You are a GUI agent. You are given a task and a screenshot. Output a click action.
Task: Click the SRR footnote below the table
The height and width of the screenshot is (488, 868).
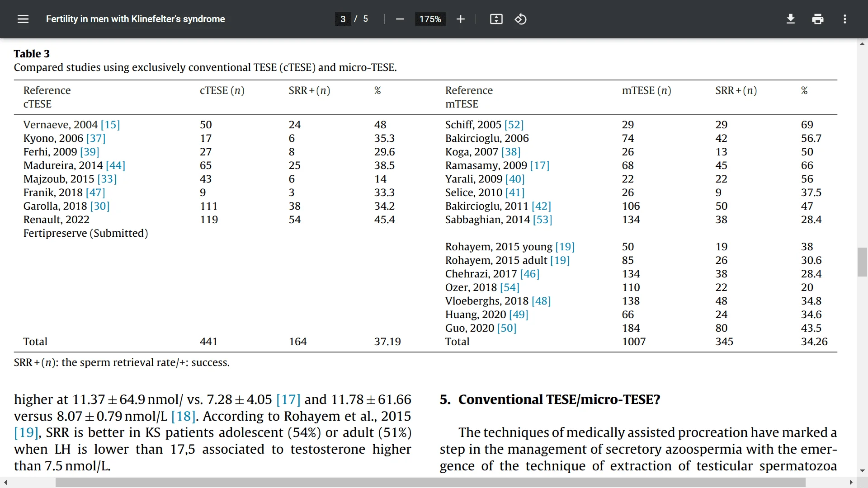[x=122, y=362]
